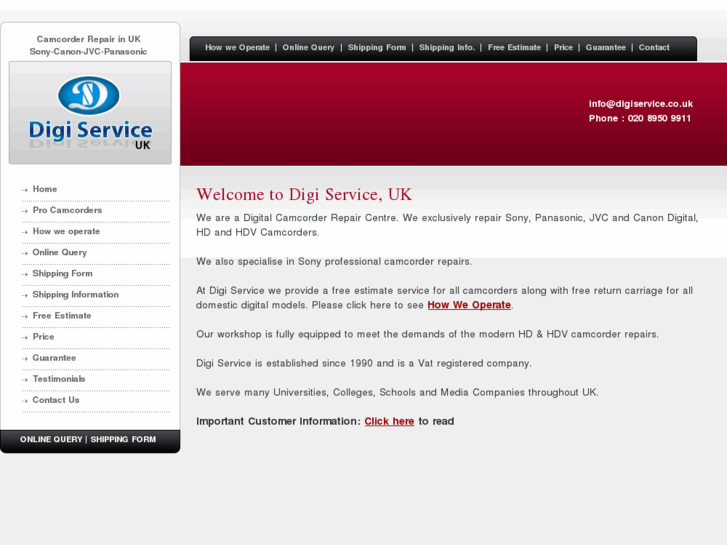This screenshot has width=727, height=545.
Task: Click the arrow icon beside Pro Camcorders
Action: coord(25,211)
